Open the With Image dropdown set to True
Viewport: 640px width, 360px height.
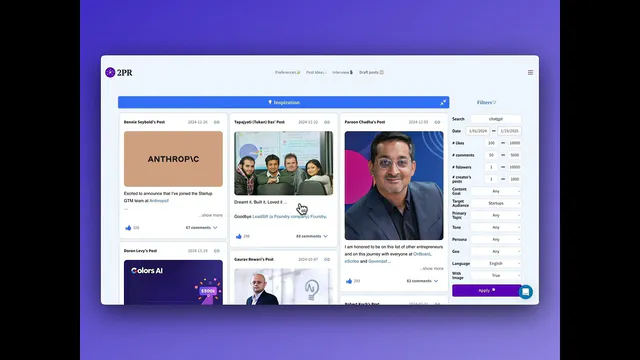[496, 276]
